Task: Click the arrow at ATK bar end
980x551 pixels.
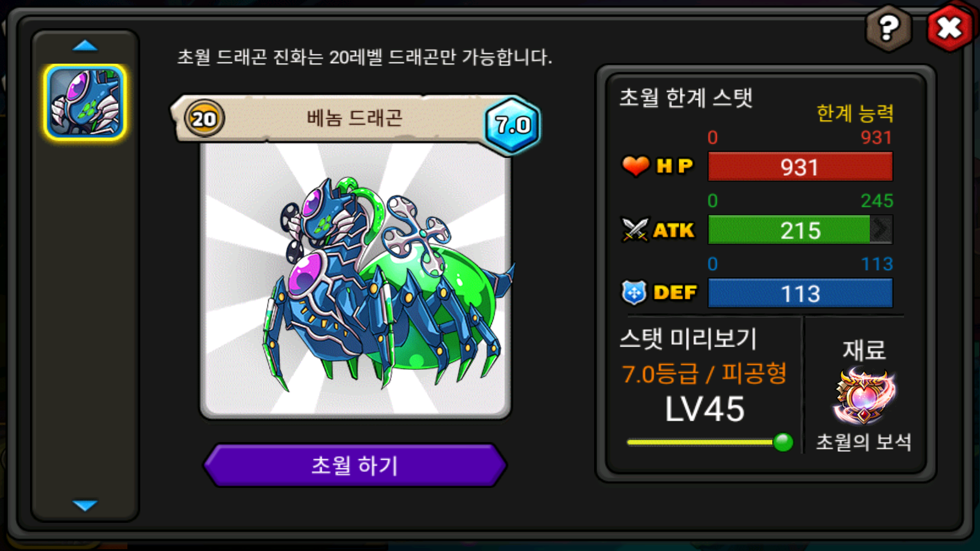Action: click(881, 230)
